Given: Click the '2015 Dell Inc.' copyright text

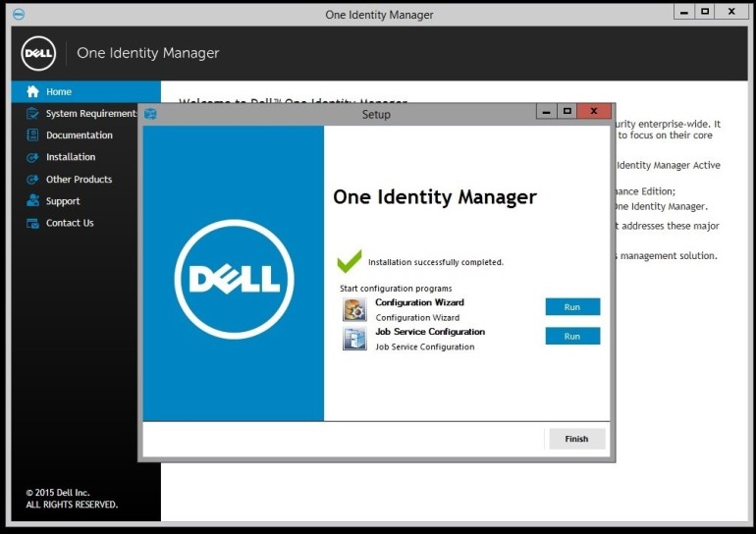Looking at the screenshot, I should 58,493.
